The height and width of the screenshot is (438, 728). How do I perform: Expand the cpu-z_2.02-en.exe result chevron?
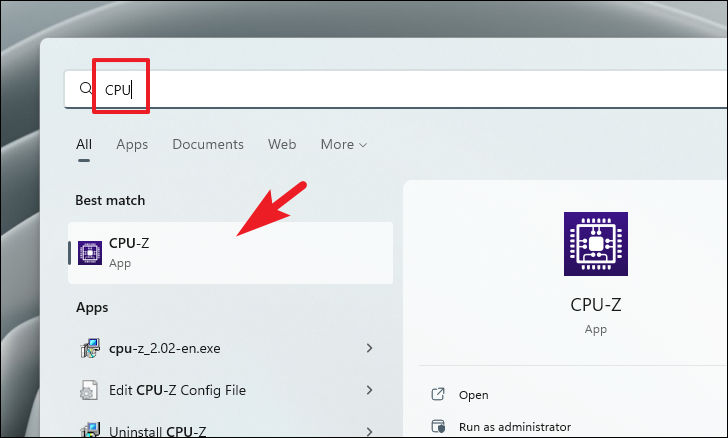pos(370,348)
